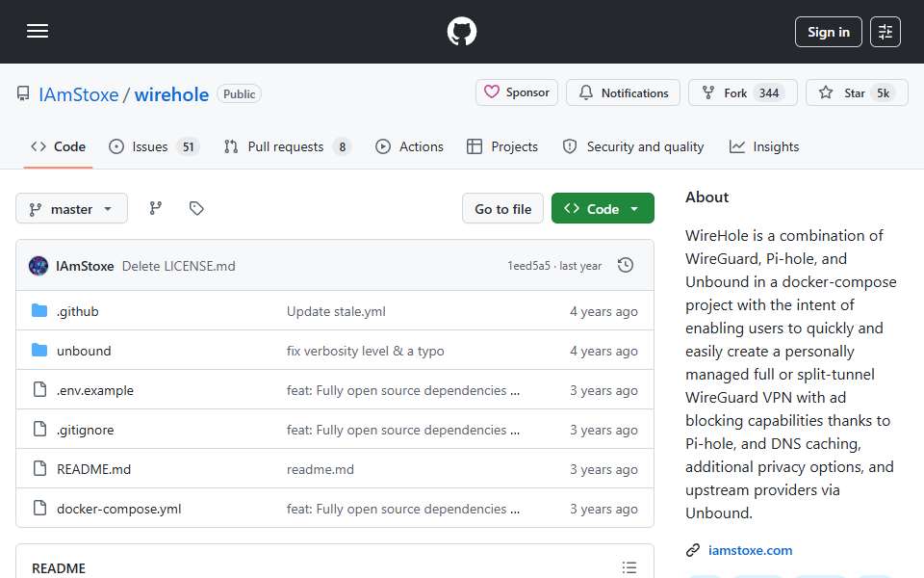Open commit hash 1eed5a5
Viewport: 924px width, 578px height.
coord(528,266)
